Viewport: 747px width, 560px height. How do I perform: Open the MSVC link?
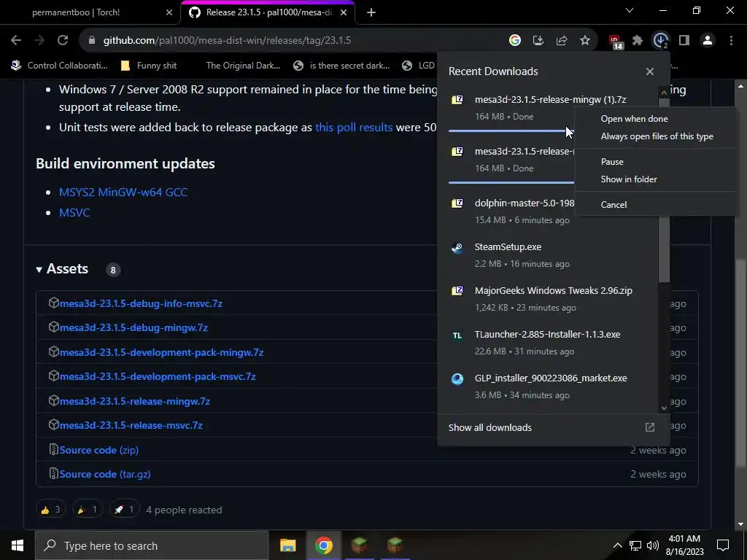coord(74,213)
